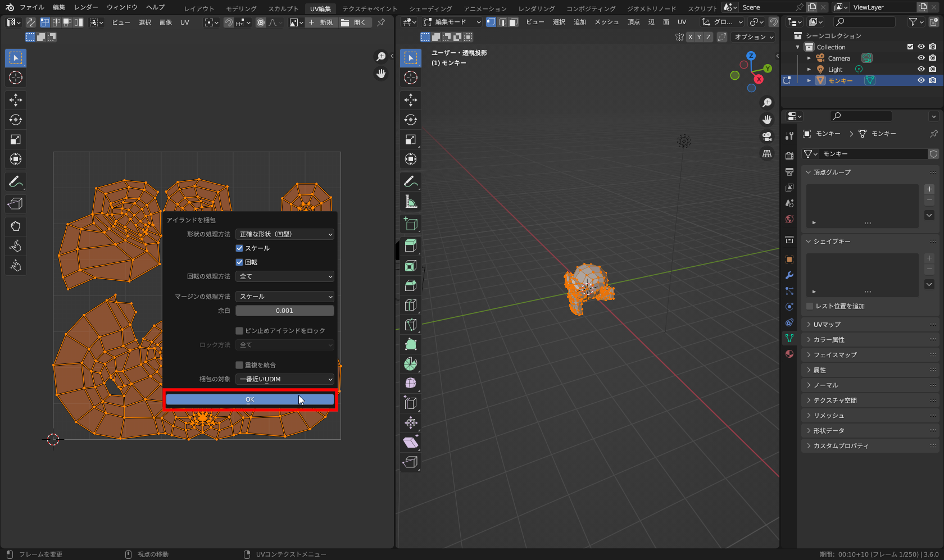The image size is (944, 560).
Task: Open the ファイル menu
Action: (x=32, y=7)
